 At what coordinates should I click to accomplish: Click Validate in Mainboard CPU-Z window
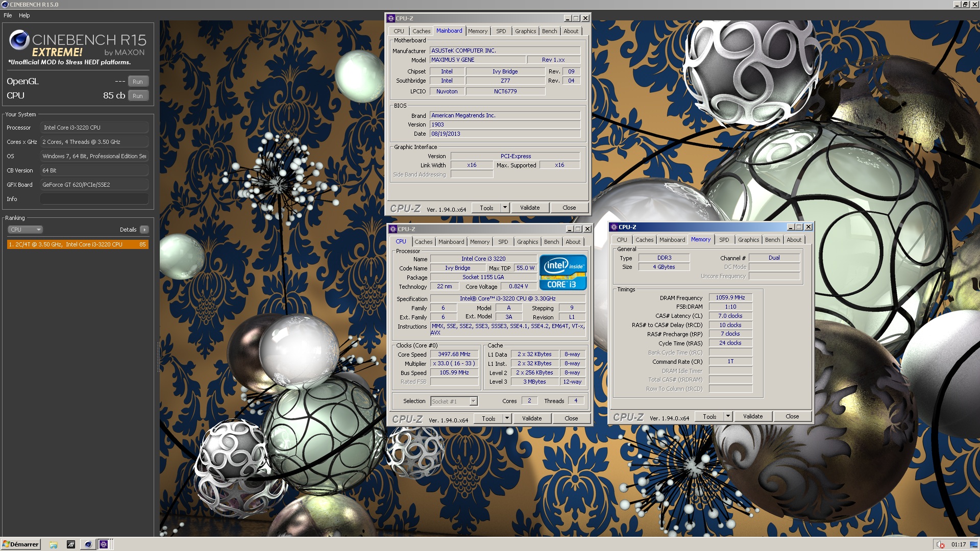(530, 208)
